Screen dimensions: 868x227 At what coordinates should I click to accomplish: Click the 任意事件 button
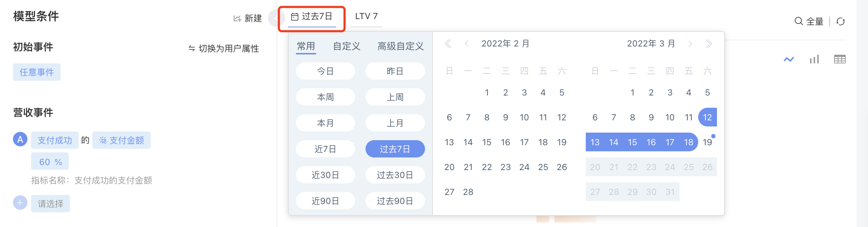tap(37, 72)
